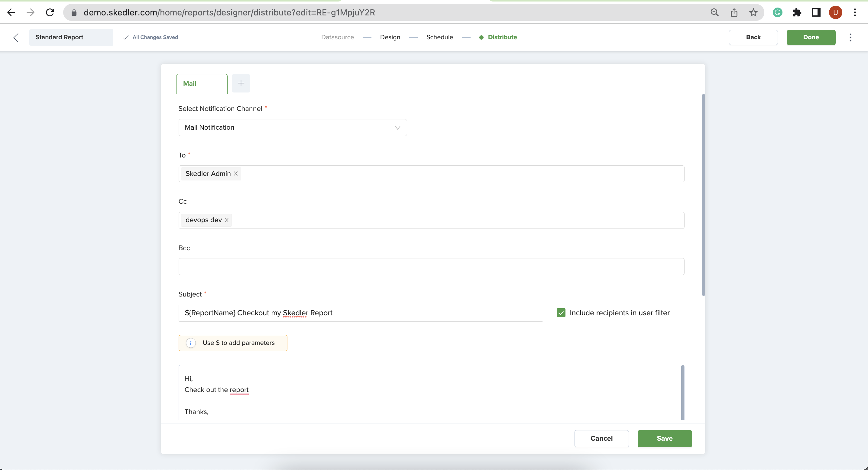Go to the Design step
868x470 pixels.
point(390,37)
